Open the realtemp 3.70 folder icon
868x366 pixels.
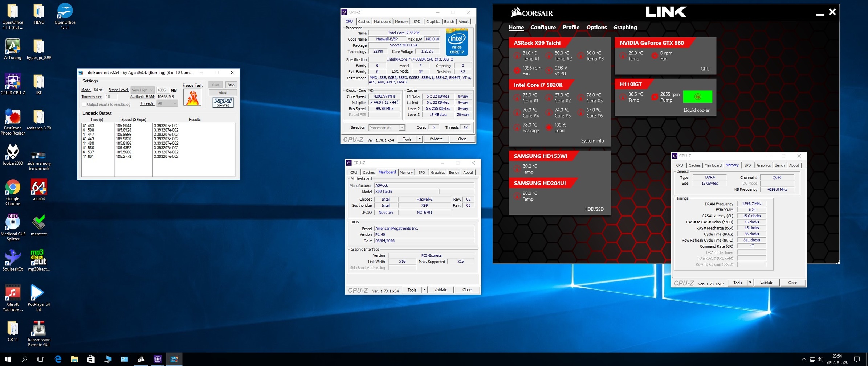click(x=39, y=120)
